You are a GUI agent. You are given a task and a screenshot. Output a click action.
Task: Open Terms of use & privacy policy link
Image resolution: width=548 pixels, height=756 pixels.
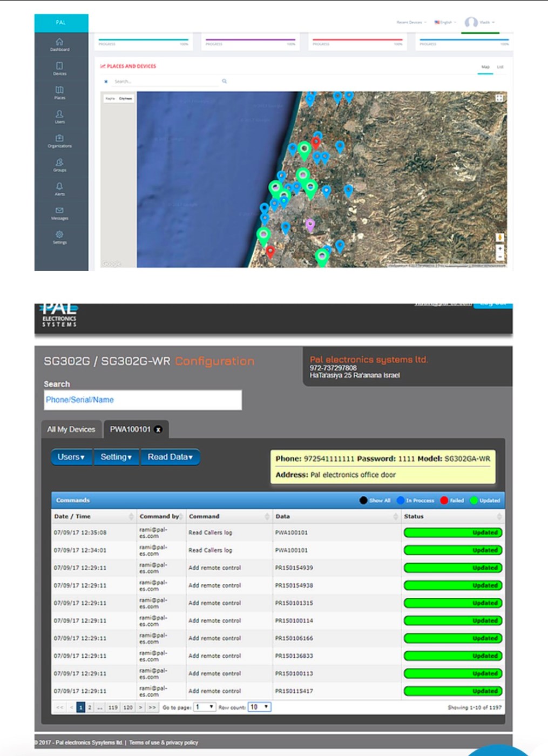pyautogui.click(x=164, y=742)
